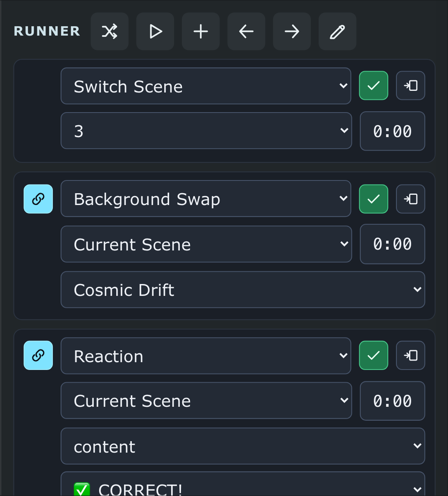Toggle the green check on Switch Scene step
The height and width of the screenshot is (496, 448).
pyautogui.click(x=373, y=86)
